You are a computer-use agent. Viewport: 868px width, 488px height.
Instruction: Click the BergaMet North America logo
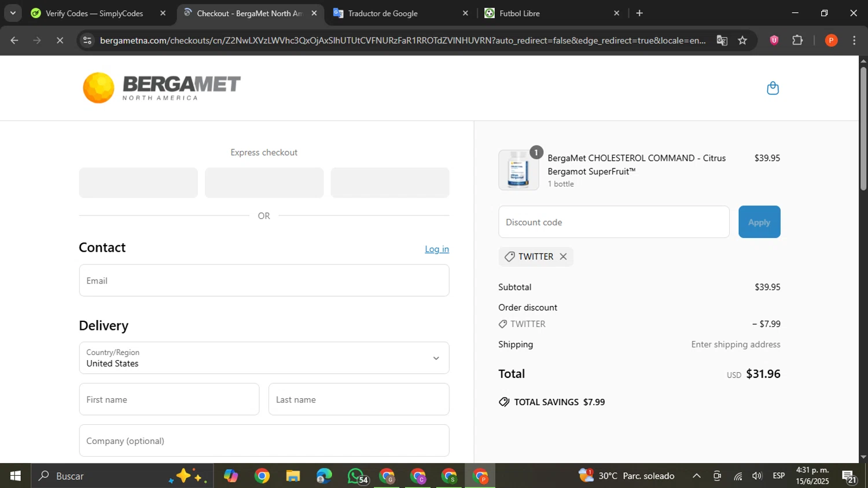(161, 88)
